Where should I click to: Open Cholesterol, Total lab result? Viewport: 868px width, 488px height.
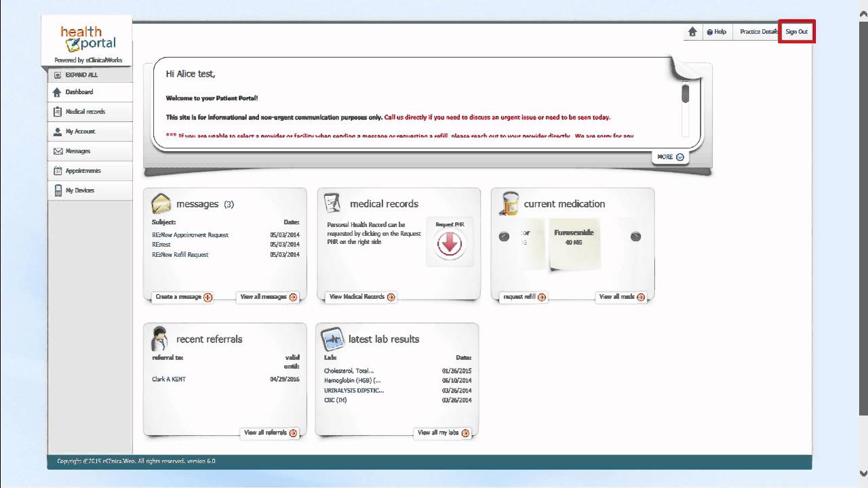349,371
